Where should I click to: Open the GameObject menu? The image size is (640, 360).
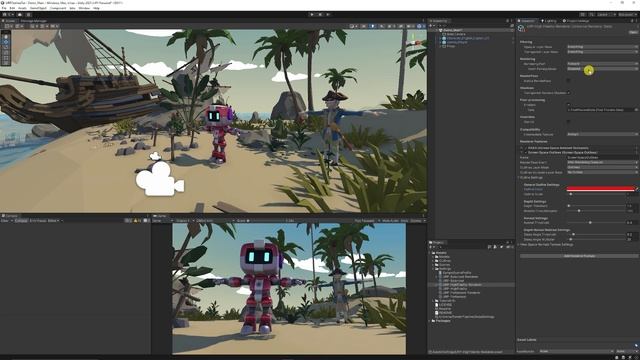pos(38,8)
